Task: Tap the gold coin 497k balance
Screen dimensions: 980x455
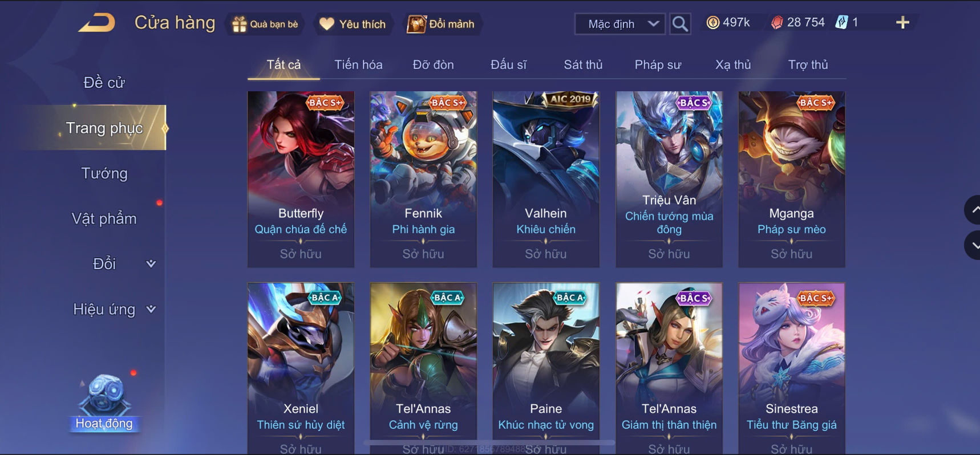Action: (728, 23)
